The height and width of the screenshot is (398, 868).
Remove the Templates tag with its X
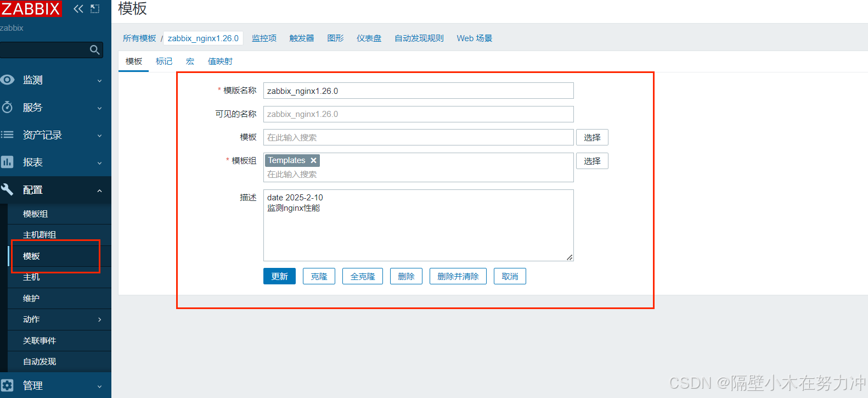pyautogui.click(x=313, y=160)
